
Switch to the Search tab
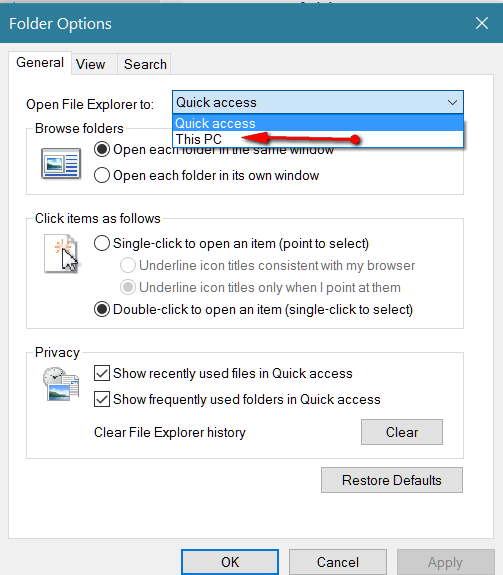[x=145, y=64]
